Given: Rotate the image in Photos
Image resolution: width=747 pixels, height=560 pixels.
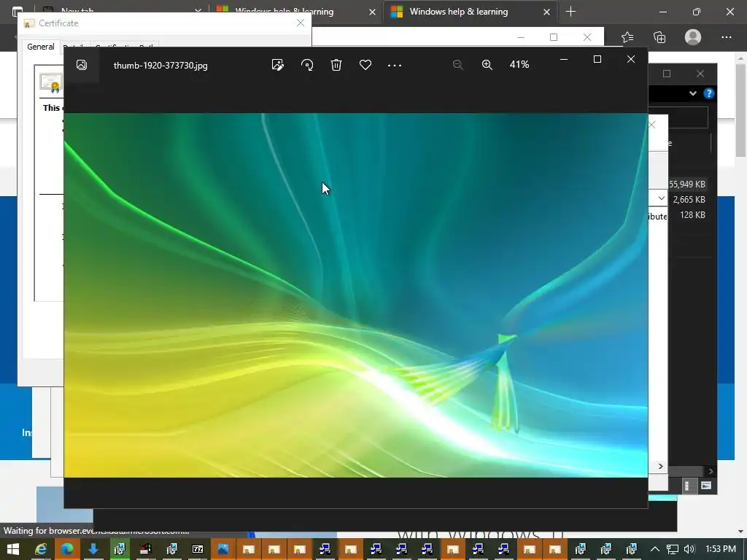Looking at the screenshot, I should (307, 65).
